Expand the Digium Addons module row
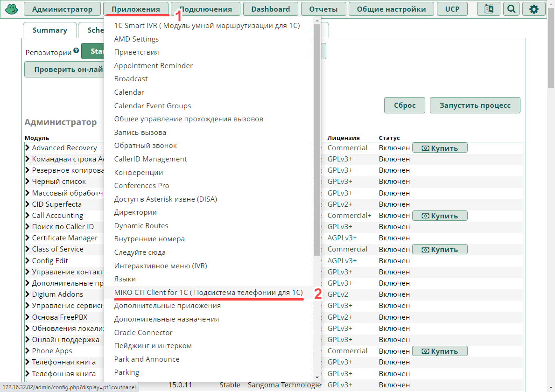This screenshot has width=555, height=392. tap(28, 294)
